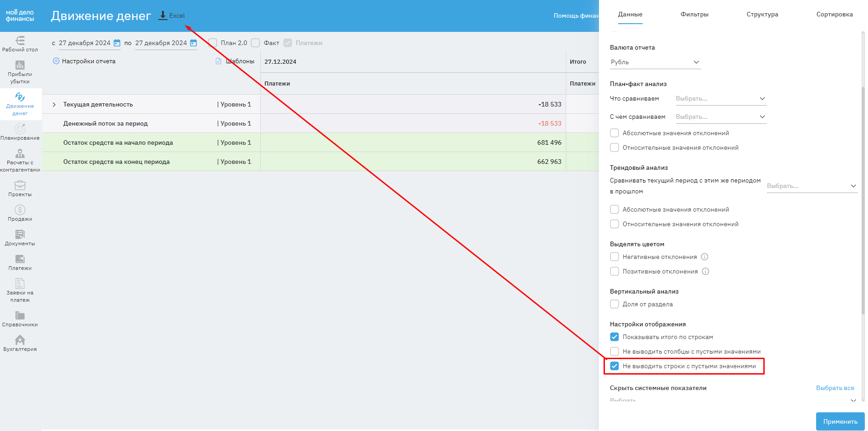Click the Настройки отчета gear icon
The height and width of the screenshot is (431, 868).
pyautogui.click(x=56, y=61)
